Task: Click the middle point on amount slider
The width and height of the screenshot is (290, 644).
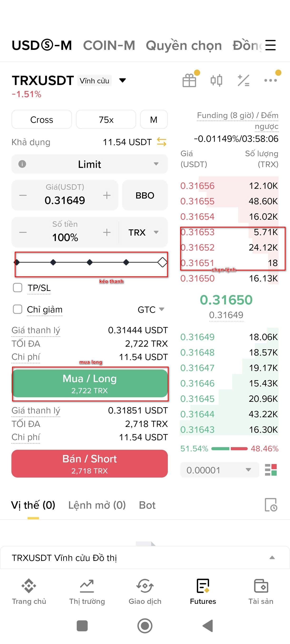Action: pyautogui.click(x=90, y=262)
